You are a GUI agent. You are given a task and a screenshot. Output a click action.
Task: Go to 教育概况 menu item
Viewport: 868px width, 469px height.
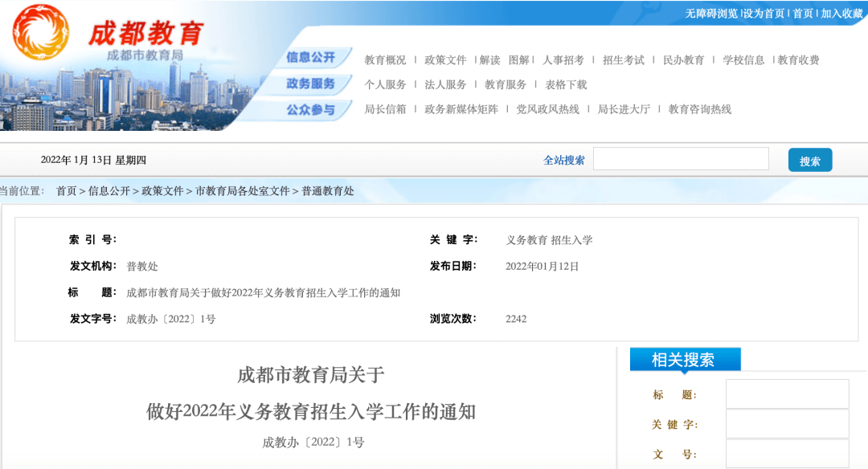385,60
